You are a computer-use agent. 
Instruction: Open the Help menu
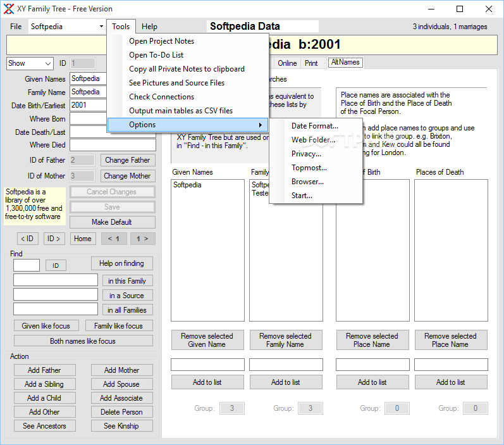pos(149,27)
